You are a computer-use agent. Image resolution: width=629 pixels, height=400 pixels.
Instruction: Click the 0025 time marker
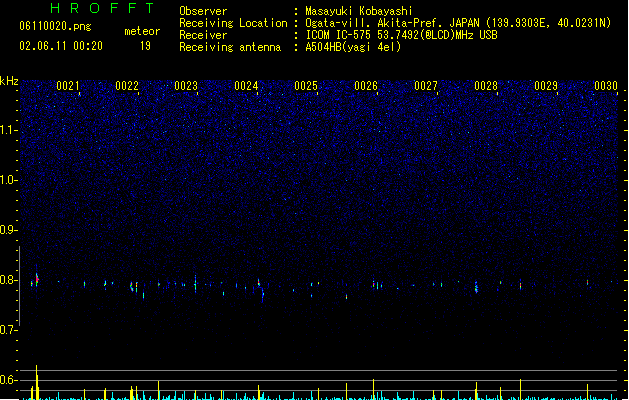click(306, 86)
